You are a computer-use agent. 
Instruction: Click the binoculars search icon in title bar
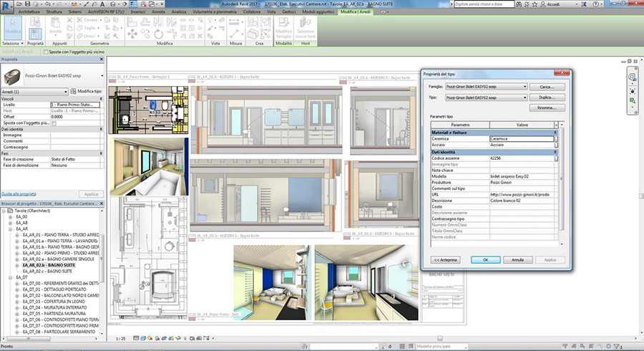[x=519, y=4]
